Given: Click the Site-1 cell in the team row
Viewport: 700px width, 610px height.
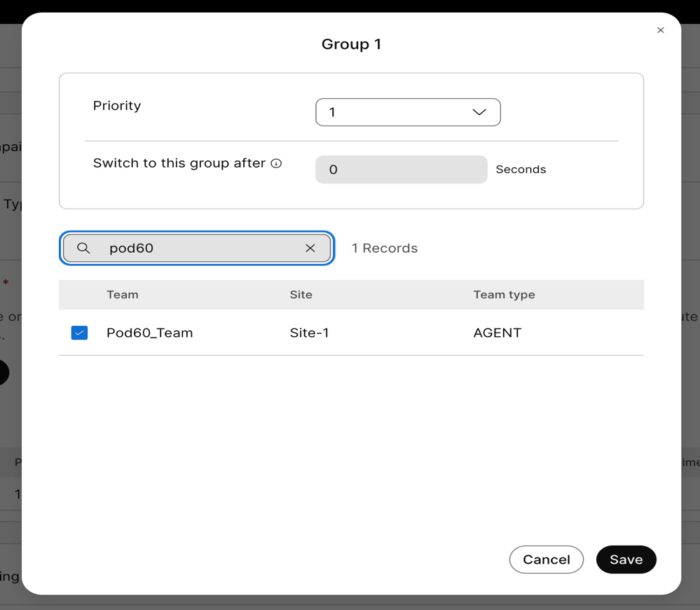Looking at the screenshot, I should (309, 333).
